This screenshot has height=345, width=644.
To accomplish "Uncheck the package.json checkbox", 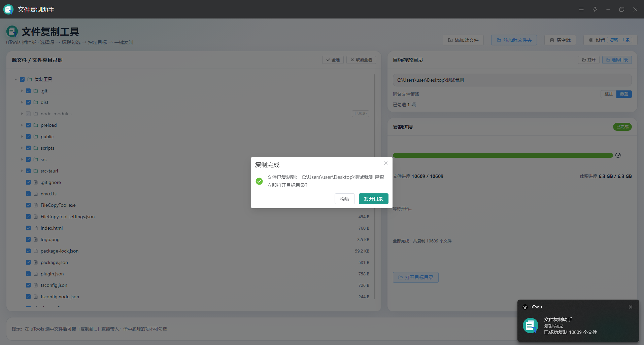I will (28, 262).
